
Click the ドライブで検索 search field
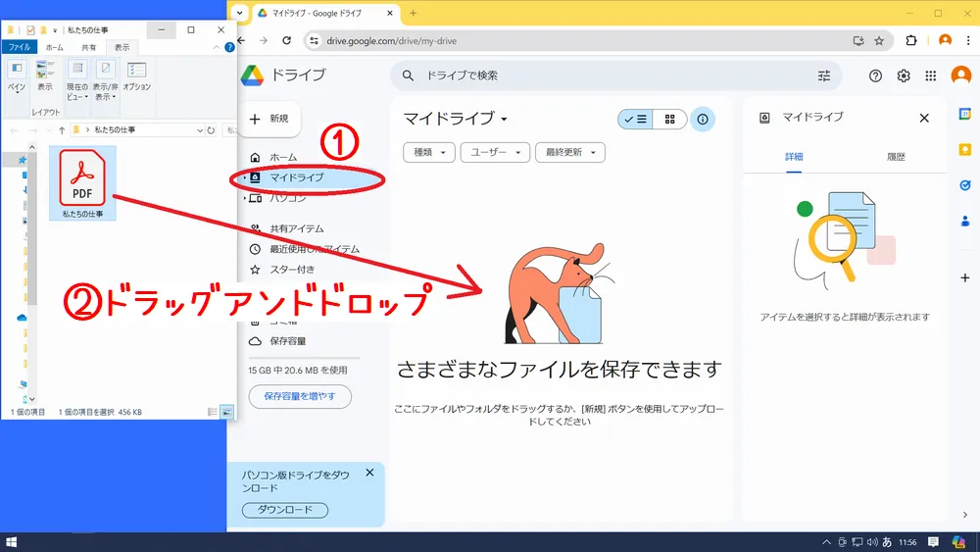[x=608, y=75]
